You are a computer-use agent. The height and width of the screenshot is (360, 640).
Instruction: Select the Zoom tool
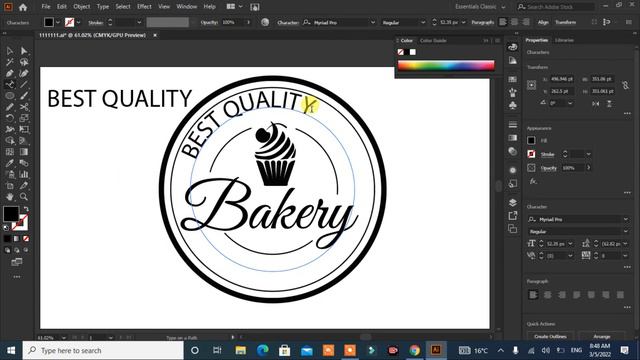point(24,197)
